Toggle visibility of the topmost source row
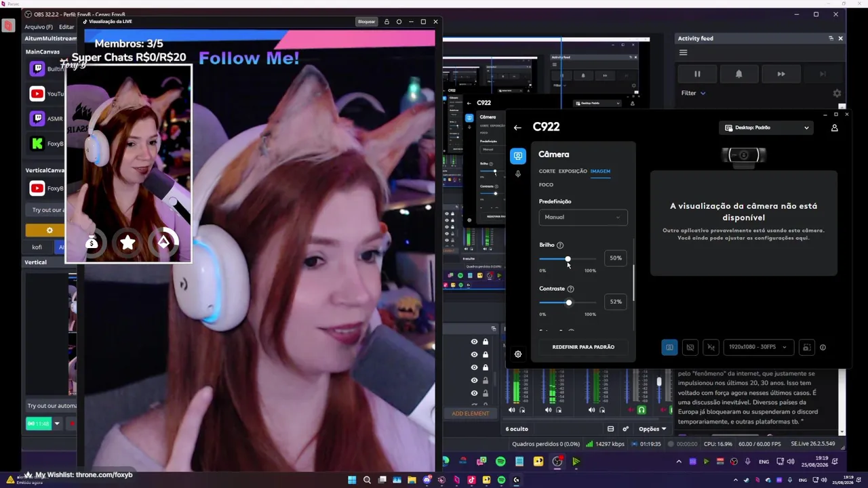 click(474, 342)
